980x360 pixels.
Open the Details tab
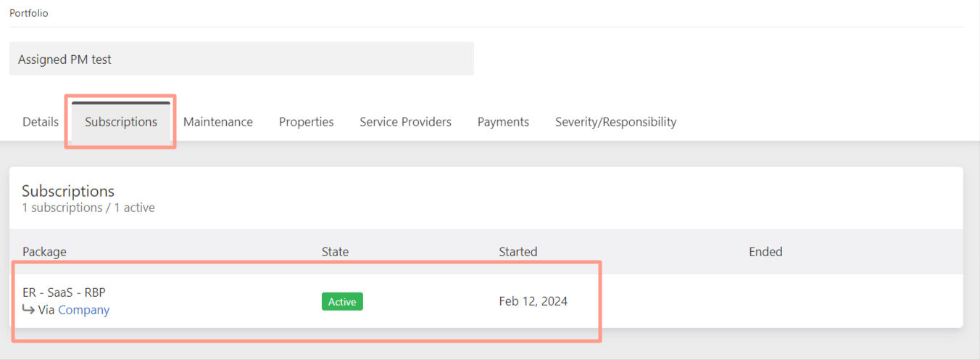coord(41,122)
